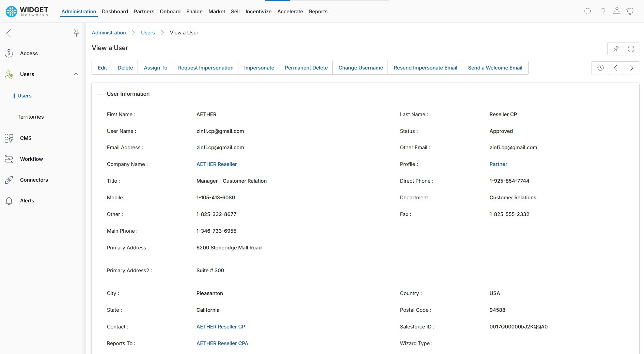Viewport: 644px width, 354px height.
Task: Click the address 6200 Stoneridge Mall Road
Action: tap(229, 248)
